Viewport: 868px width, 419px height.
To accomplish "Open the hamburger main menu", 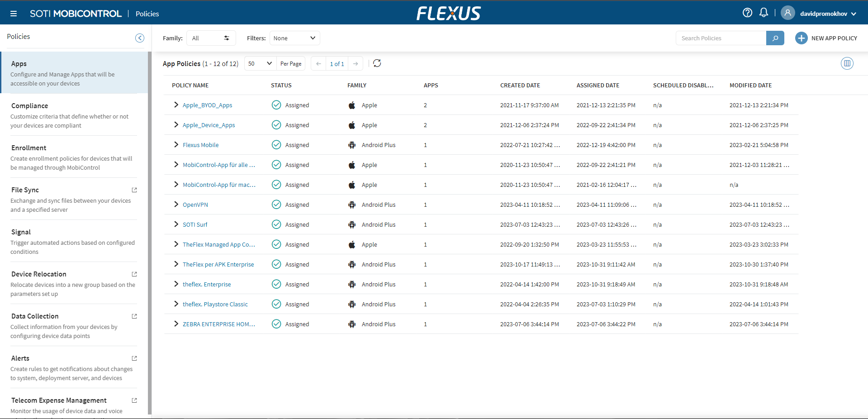I will click(x=14, y=14).
